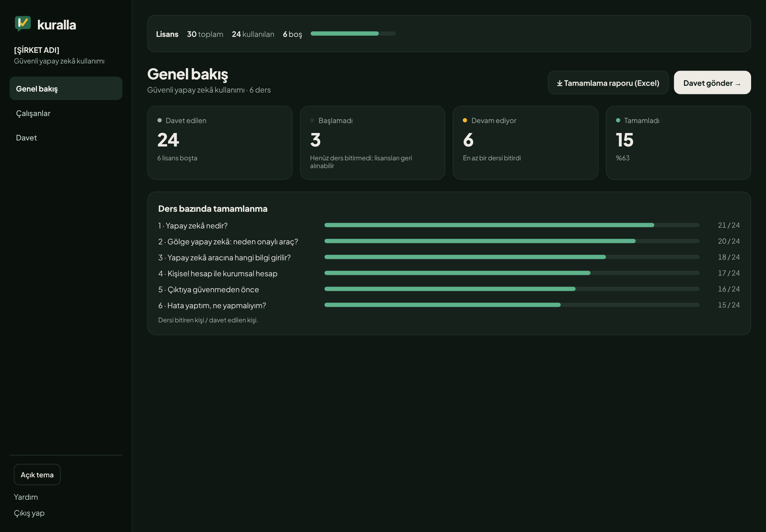Image resolution: width=766 pixels, height=532 pixels.
Task: Select the Devam ediyor card
Action: [525, 143]
